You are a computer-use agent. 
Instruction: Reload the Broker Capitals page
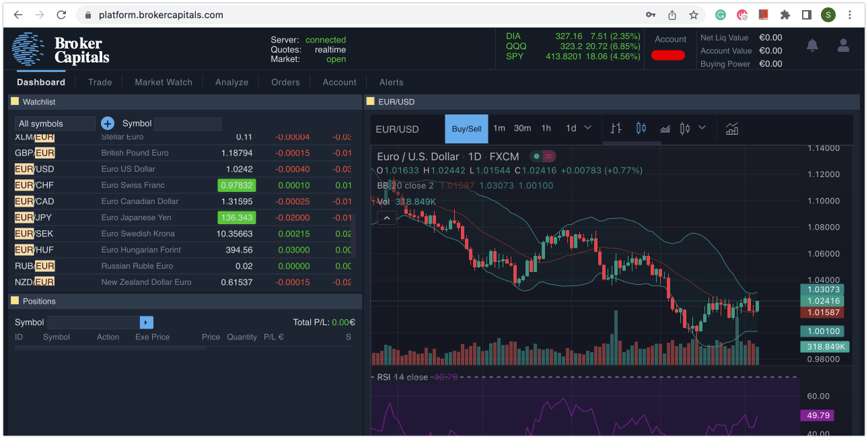click(x=61, y=15)
